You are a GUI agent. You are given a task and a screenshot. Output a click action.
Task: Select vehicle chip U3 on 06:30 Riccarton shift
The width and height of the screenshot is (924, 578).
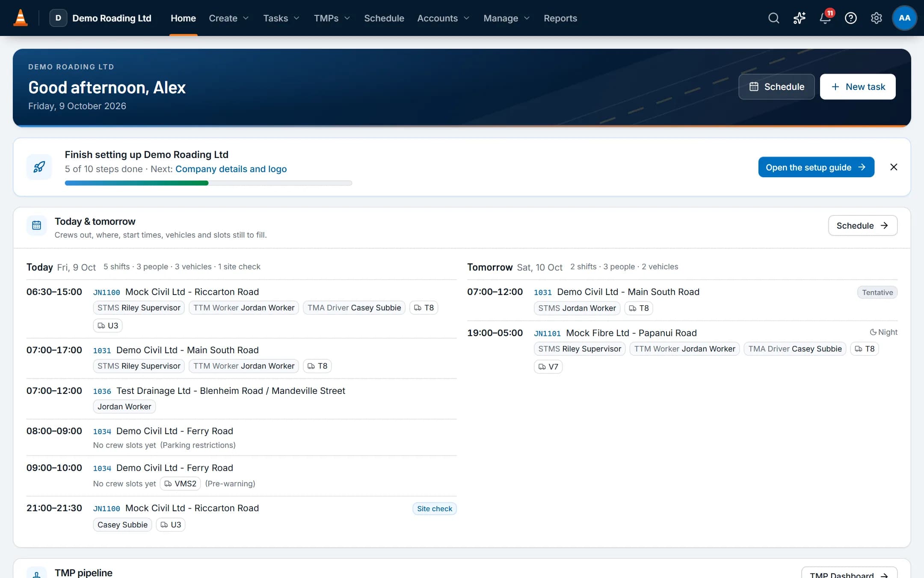tap(108, 325)
